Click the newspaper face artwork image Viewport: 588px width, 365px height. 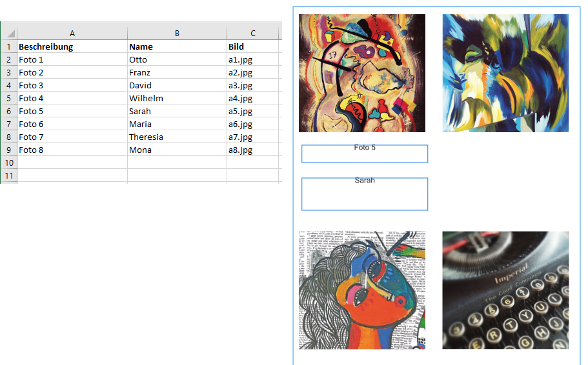[362, 290]
